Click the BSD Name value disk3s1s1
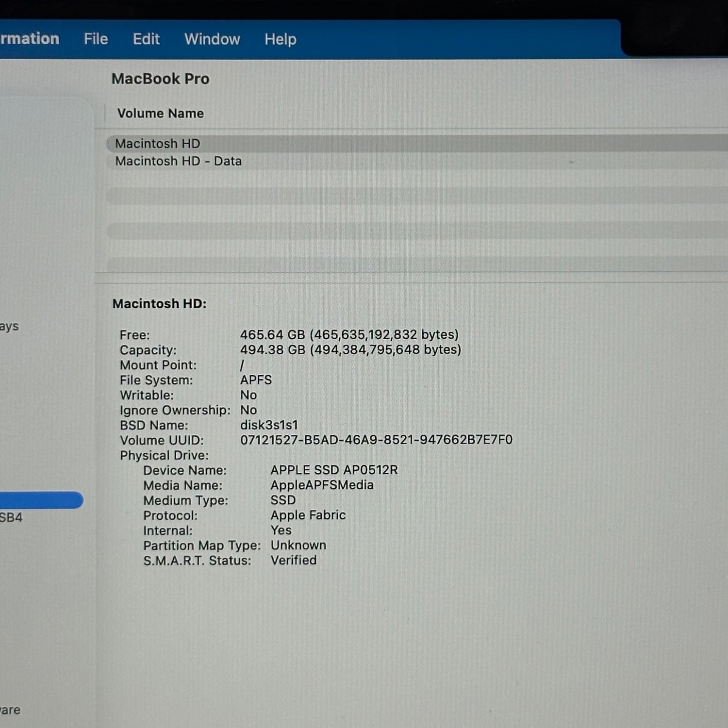728x728 pixels. pos(269,425)
